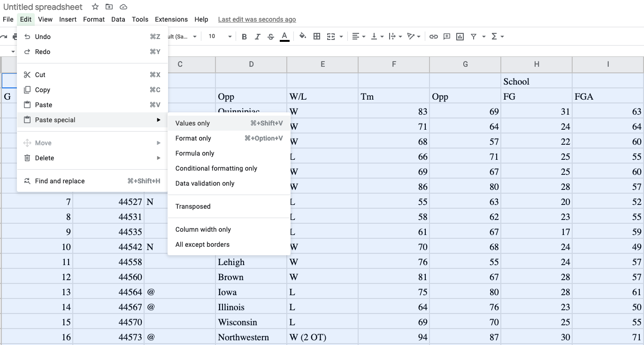Select the merge cells icon
Screen dimensions: 644x345
pos(331,36)
